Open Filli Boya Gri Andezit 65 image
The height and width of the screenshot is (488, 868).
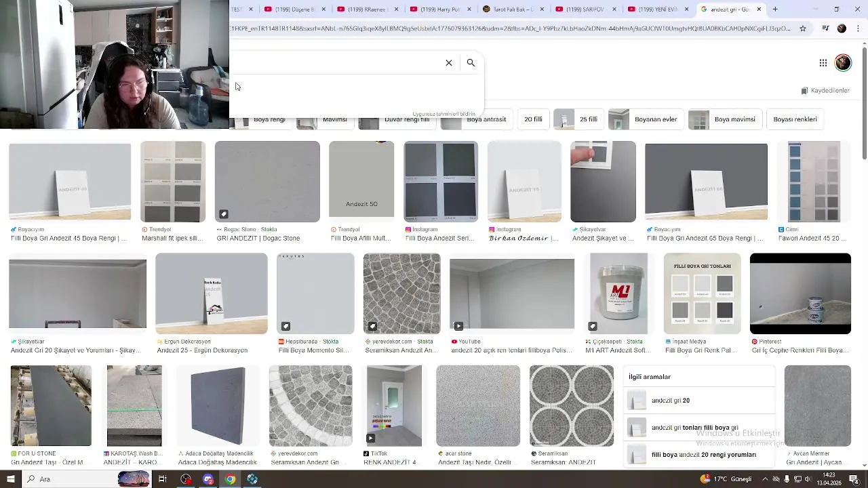(706, 181)
